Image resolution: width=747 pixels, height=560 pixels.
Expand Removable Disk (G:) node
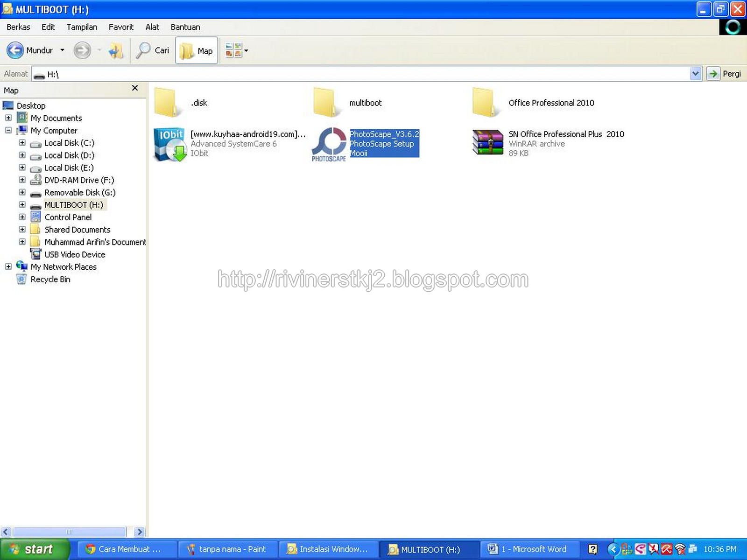click(22, 192)
